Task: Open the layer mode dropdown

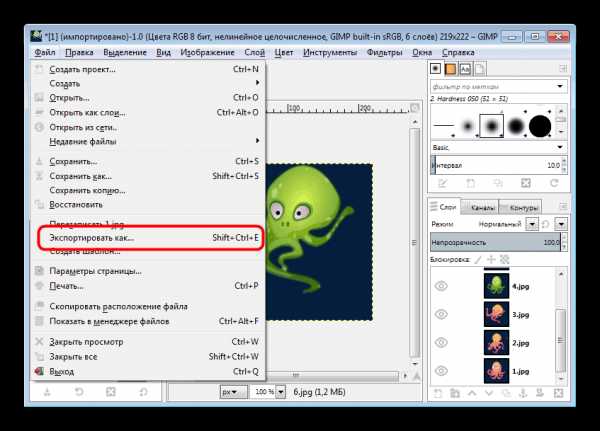Action: click(x=532, y=224)
